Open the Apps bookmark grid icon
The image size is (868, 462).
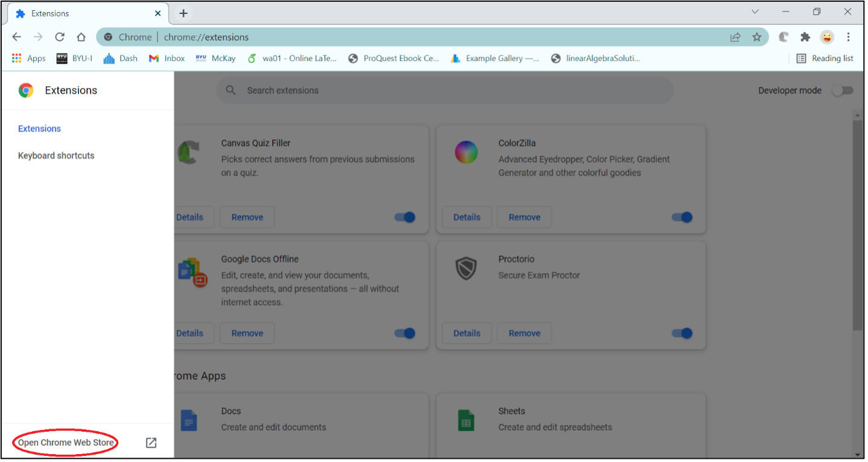[x=17, y=59]
